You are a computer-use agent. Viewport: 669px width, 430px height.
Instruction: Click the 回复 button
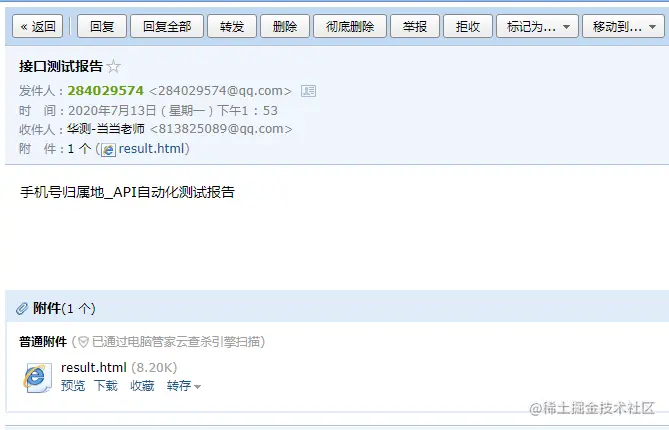click(x=102, y=26)
